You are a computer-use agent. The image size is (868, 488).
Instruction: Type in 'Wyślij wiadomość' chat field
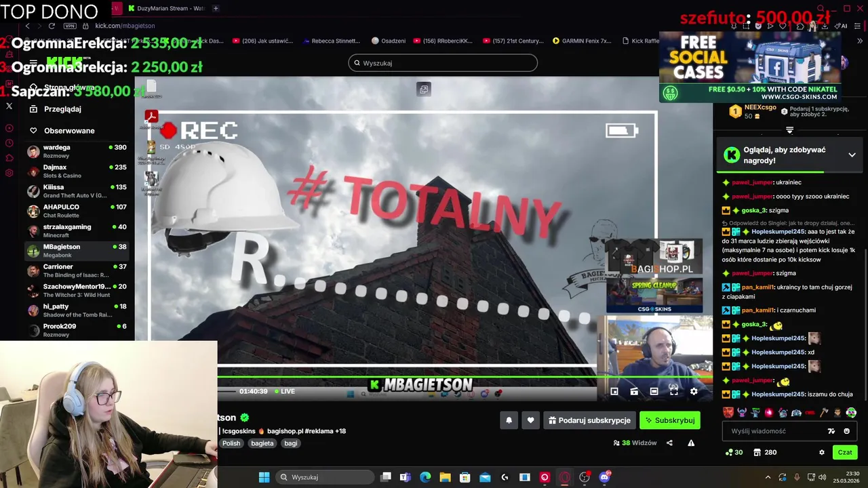[x=773, y=431]
